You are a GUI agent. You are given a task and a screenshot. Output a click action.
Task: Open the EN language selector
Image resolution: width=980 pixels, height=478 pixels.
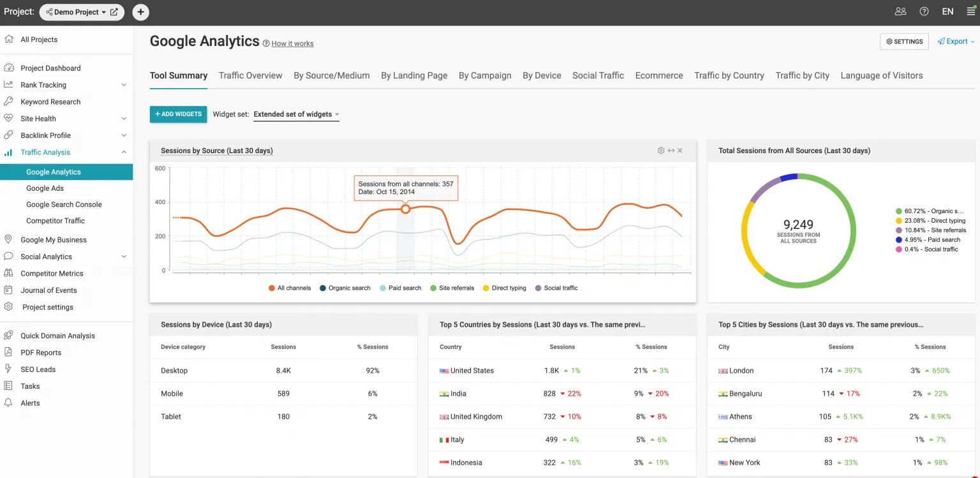[947, 11]
